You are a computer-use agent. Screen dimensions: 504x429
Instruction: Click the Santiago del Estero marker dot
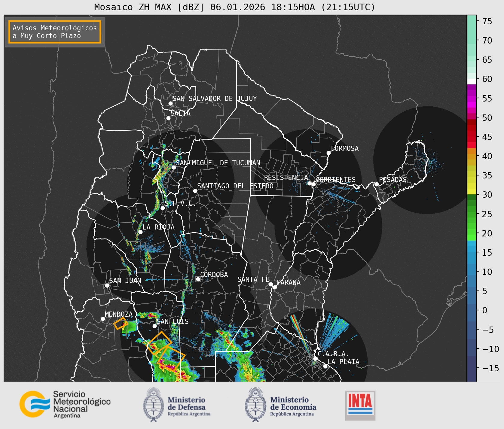[x=195, y=191]
